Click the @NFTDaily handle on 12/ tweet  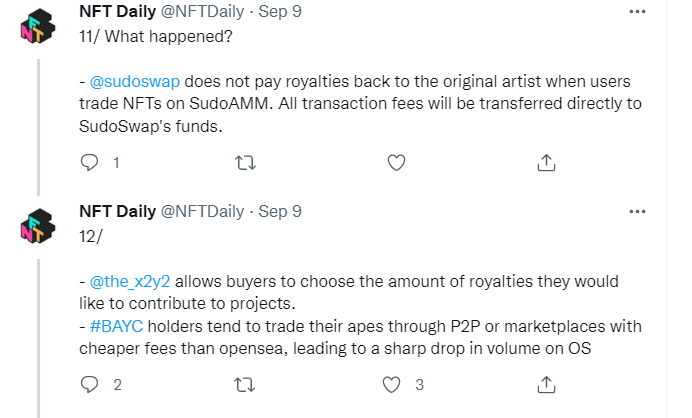[200, 212]
